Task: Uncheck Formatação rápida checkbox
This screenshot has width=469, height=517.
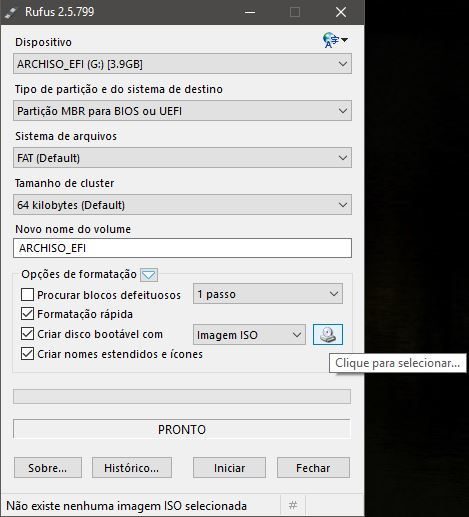Action: pyautogui.click(x=27, y=314)
